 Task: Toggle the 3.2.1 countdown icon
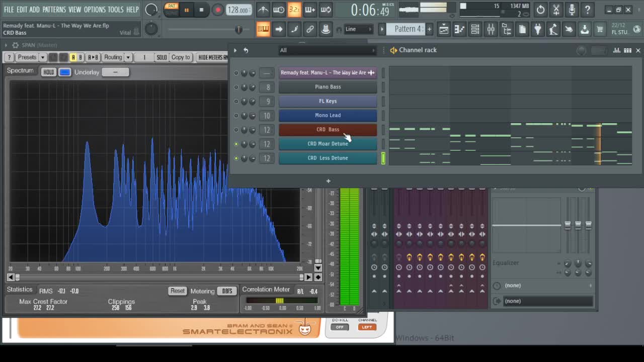point(294,10)
